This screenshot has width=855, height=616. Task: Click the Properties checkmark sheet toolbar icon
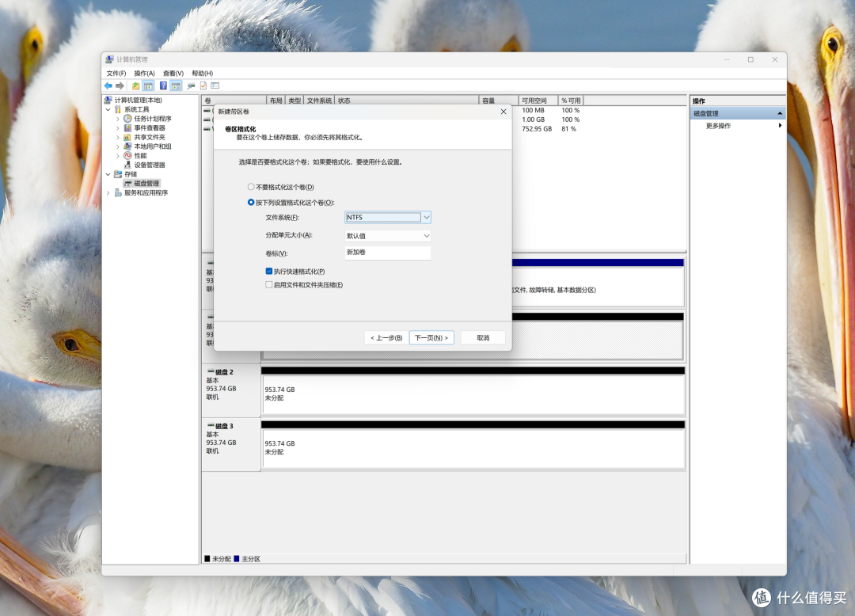(203, 86)
